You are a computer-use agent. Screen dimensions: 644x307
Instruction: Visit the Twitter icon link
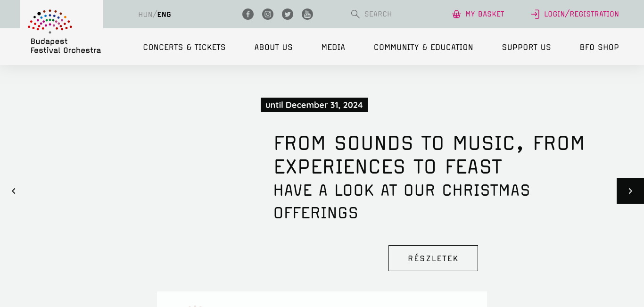pyautogui.click(x=288, y=14)
